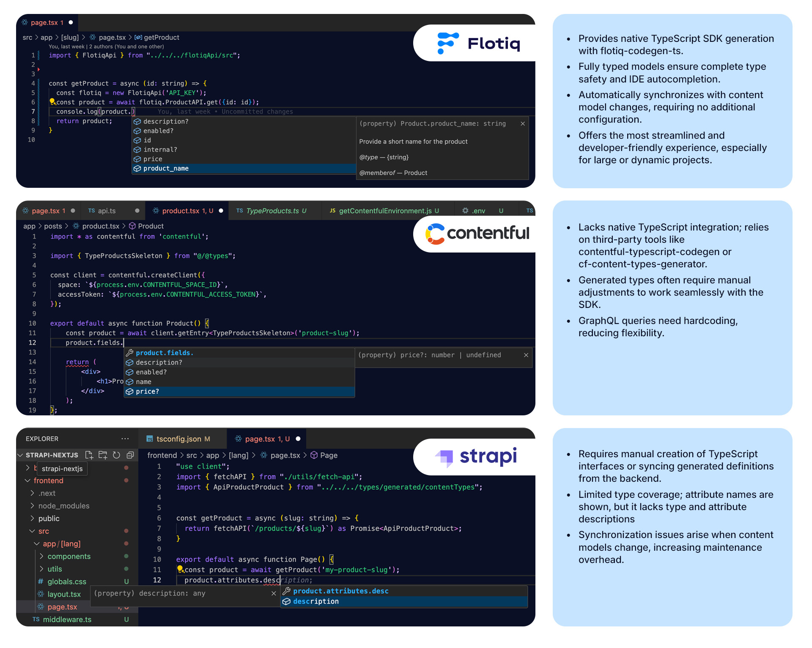
Task: Select the product_name autocomplete suggestion
Action: [244, 168]
